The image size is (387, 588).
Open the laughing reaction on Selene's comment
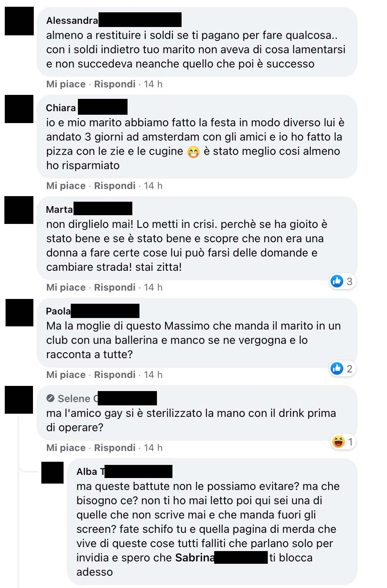click(x=343, y=441)
